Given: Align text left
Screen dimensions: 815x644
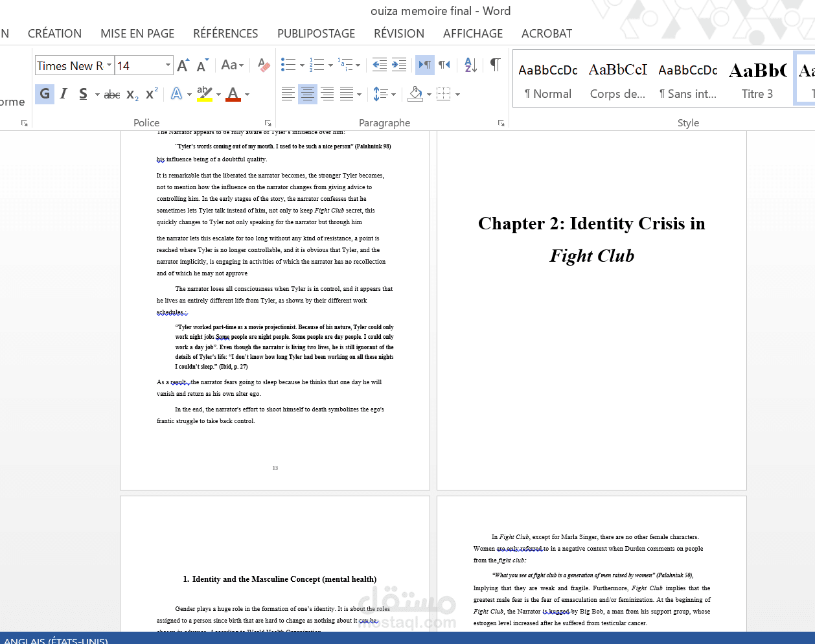Looking at the screenshot, I should click(x=288, y=94).
